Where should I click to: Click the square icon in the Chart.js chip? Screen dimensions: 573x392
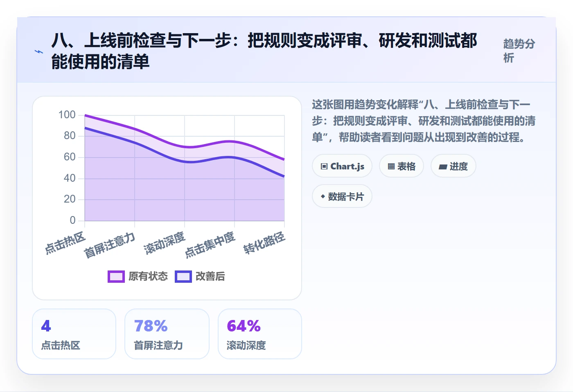point(324,167)
